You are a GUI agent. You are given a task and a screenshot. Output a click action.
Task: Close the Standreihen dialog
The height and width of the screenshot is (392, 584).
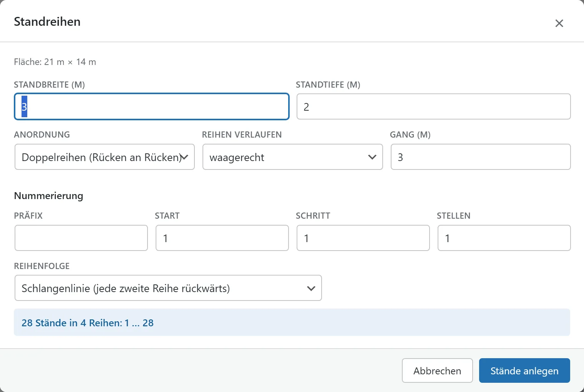tap(559, 23)
